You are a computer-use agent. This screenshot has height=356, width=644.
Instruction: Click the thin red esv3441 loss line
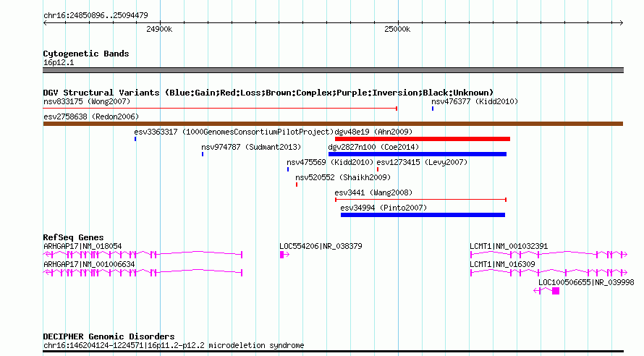420,200
